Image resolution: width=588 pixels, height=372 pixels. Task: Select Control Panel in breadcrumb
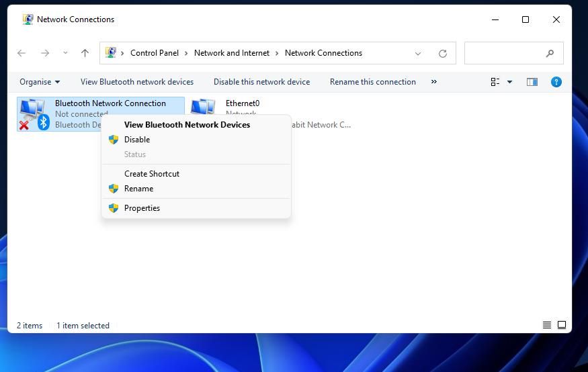pos(155,53)
